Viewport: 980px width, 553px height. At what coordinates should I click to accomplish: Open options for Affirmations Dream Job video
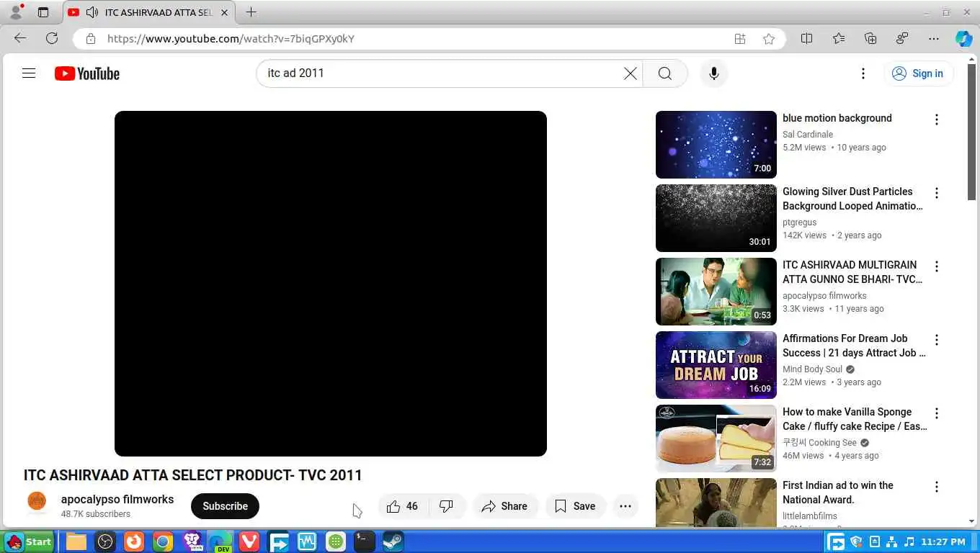[x=937, y=340]
